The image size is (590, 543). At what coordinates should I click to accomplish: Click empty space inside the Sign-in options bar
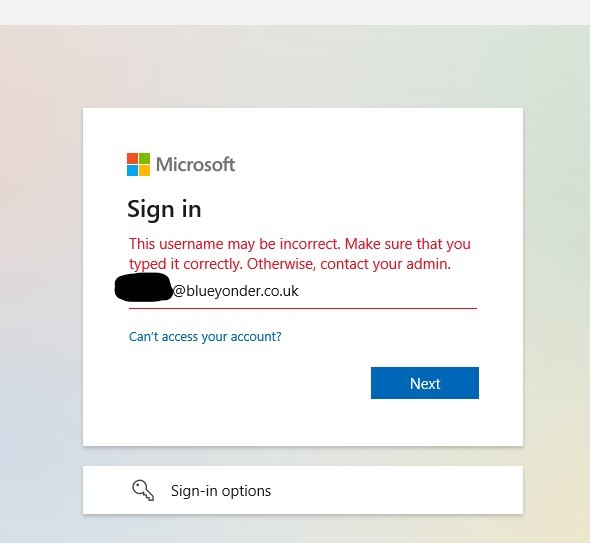tap(395, 490)
